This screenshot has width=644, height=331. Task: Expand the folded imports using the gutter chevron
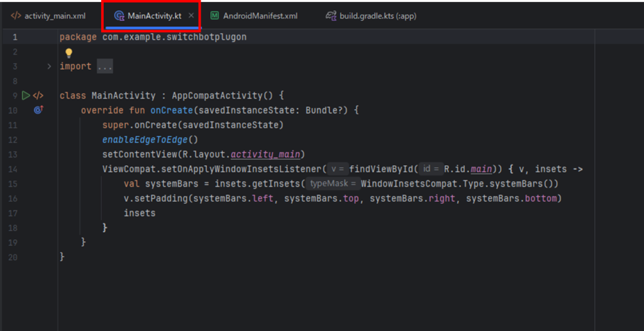pyautogui.click(x=49, y=67)
